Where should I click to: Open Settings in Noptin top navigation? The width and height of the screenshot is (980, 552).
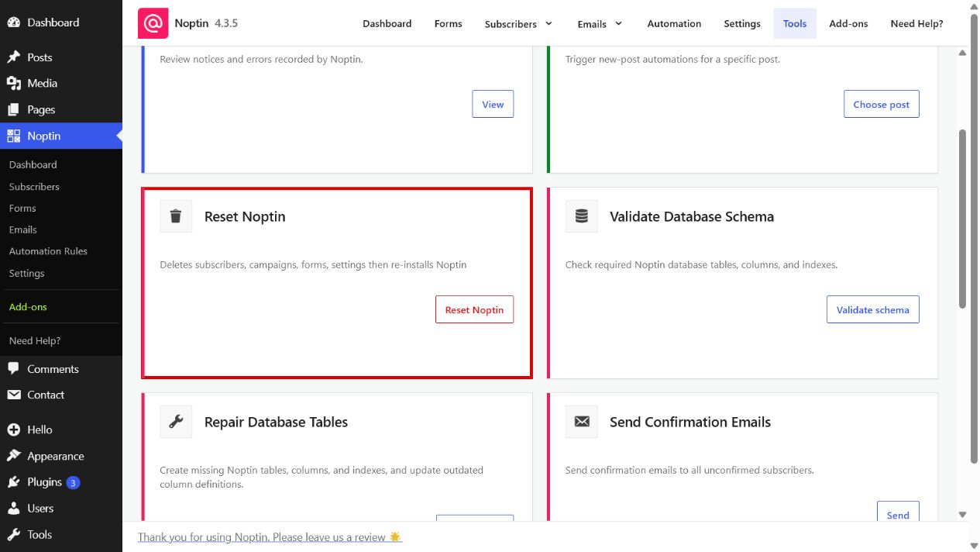(x=742, y=23)
